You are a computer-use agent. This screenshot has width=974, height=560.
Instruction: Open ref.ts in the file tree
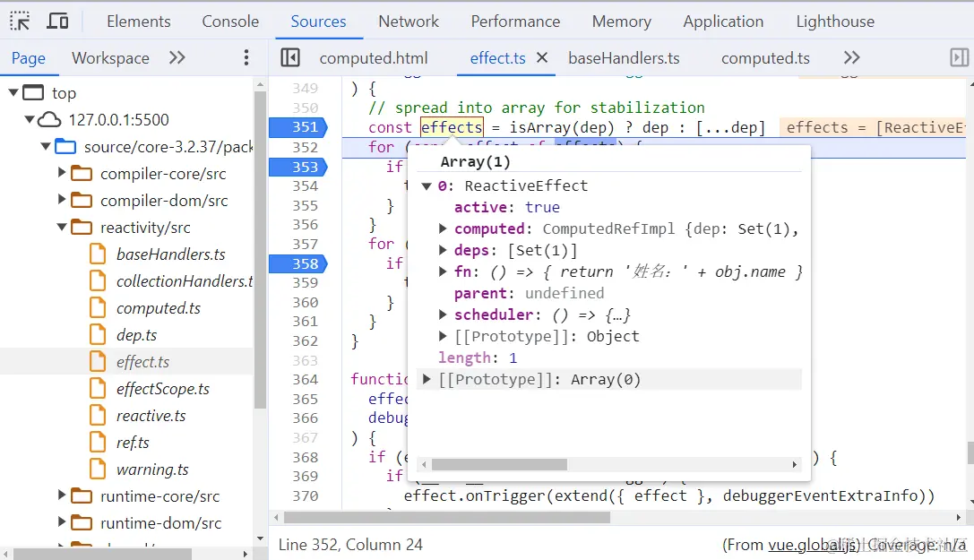pyautogui.click(x=133, y=442)
